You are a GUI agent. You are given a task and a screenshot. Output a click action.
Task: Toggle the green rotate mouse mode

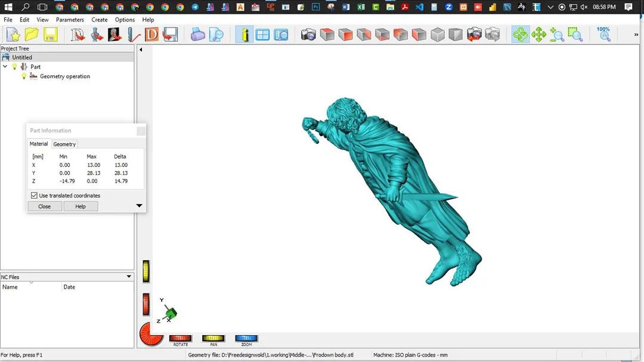coord(520,35)
